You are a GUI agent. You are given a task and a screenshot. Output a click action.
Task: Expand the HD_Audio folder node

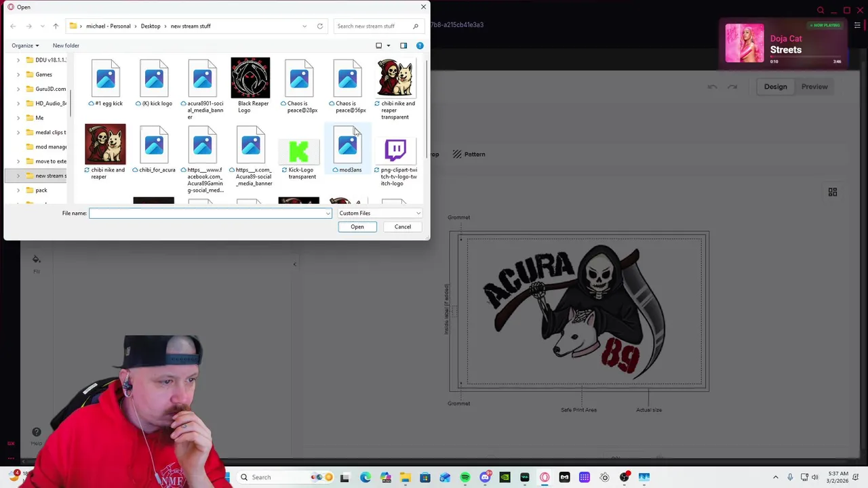(x=18, y=103)
